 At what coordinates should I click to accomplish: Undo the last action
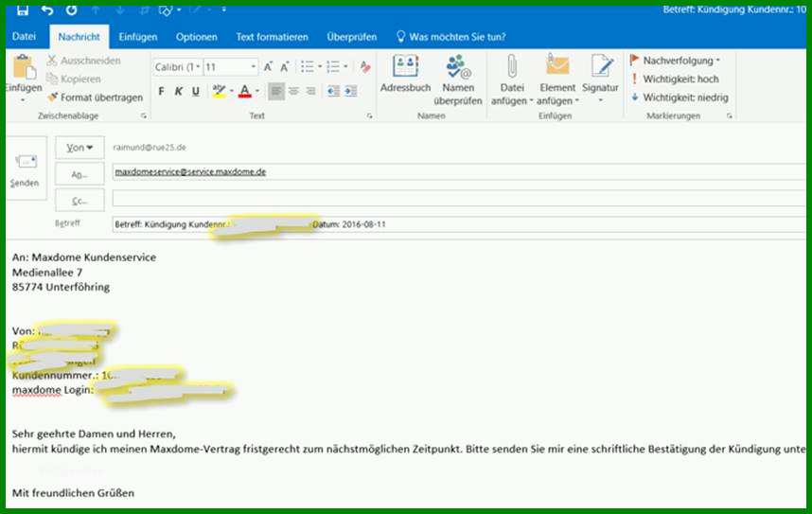click(x=47, y=9)
